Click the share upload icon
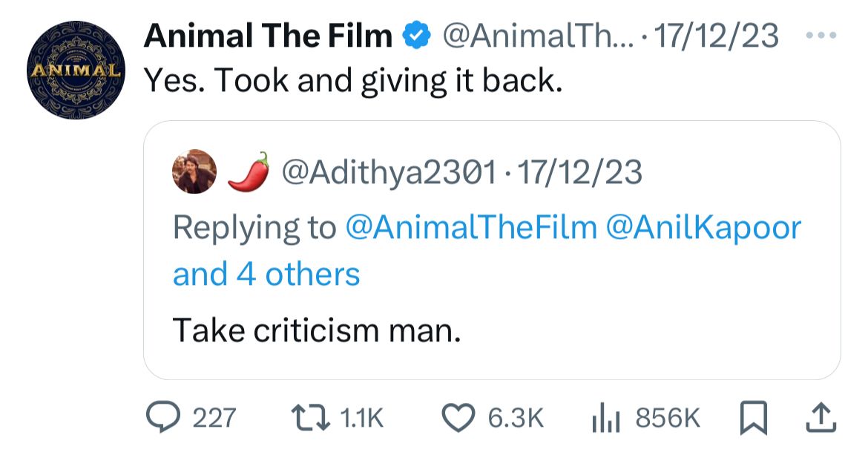Image resolution: width=868 pixels, height=455 pixels. tap(821, 418)
